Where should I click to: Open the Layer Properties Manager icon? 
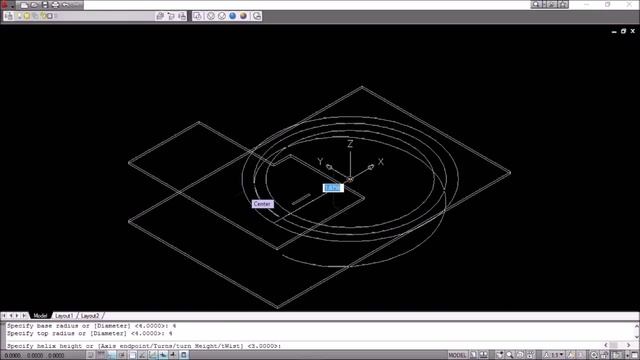(9, 16)
